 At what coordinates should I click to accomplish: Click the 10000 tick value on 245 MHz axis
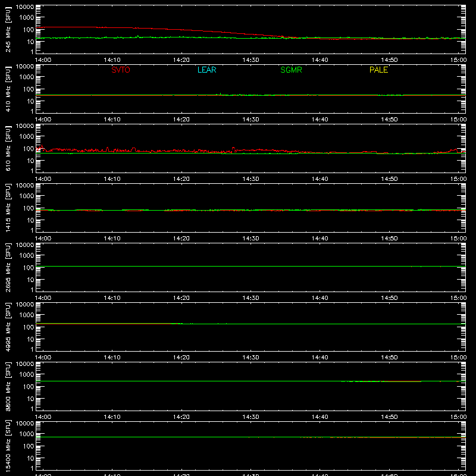[25, 7]
